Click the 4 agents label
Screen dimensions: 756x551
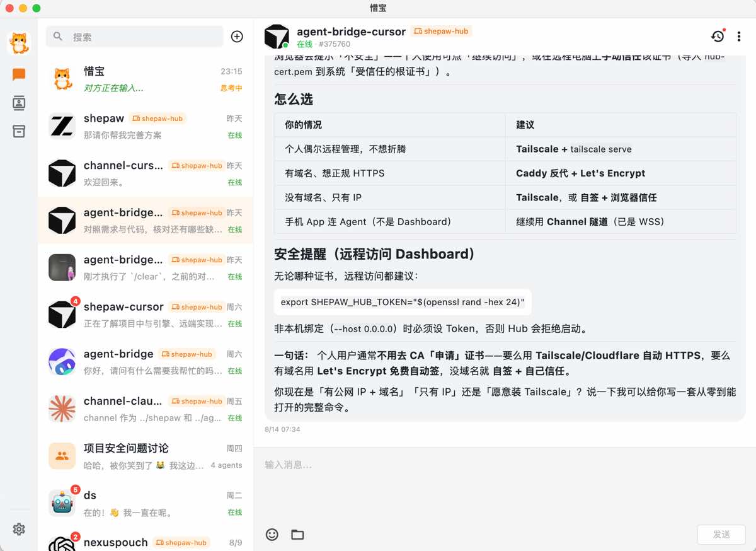(x=226, y=465)
